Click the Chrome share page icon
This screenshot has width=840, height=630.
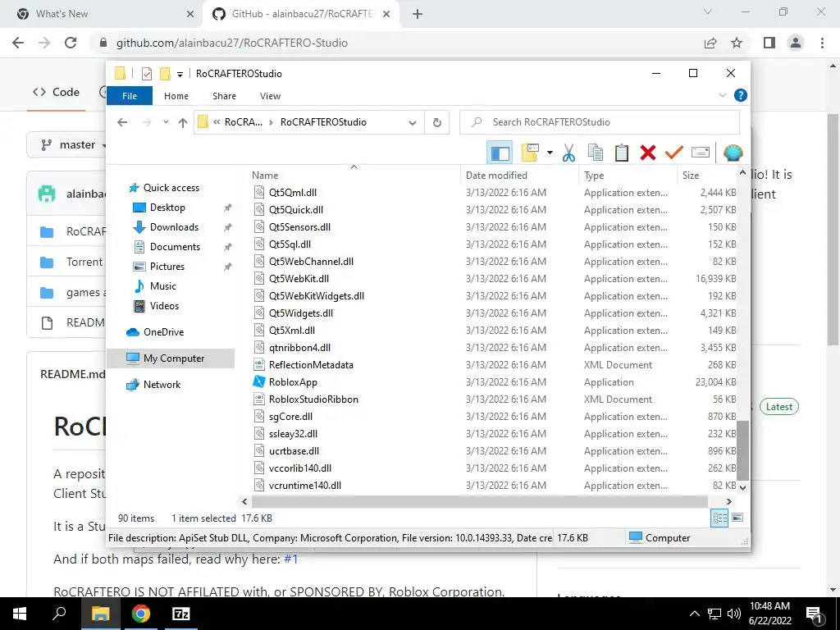pos(710,43)
